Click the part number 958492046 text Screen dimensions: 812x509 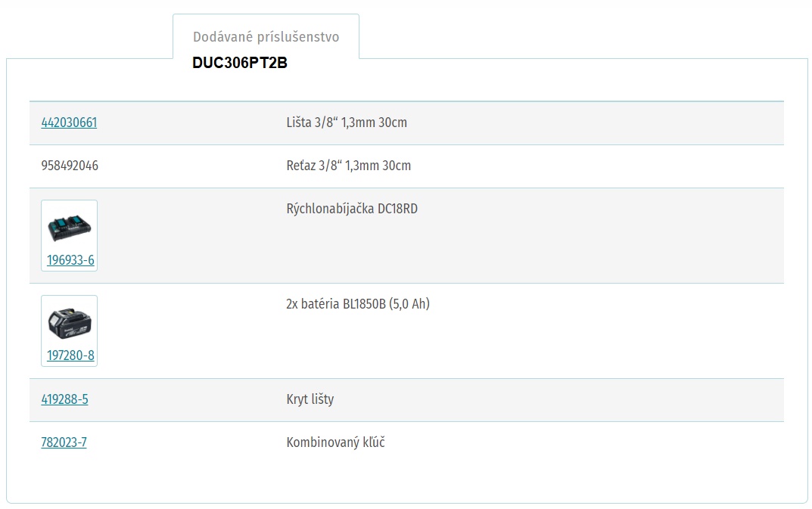click(70, 166)
